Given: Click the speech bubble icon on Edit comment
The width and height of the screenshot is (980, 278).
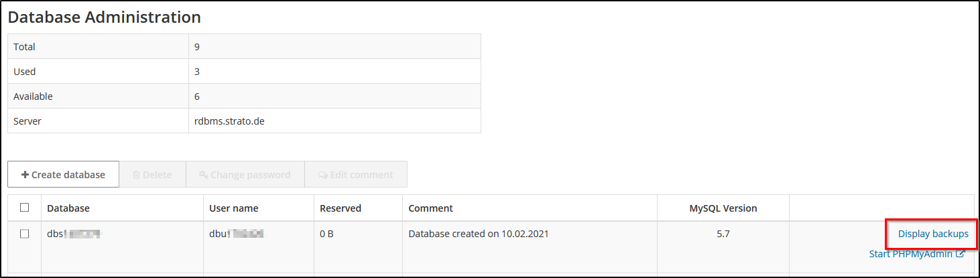Looking at the screenshot, I should 322,175.
